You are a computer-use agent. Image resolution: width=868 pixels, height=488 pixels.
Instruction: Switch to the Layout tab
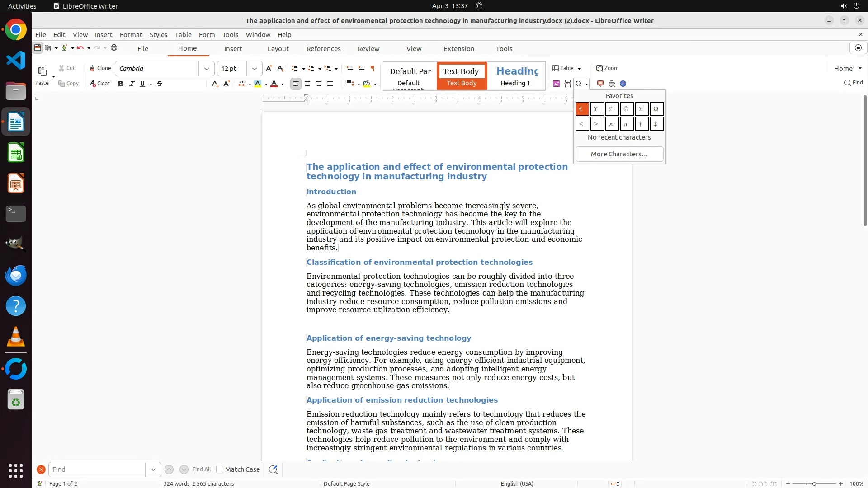pos(278,49)
